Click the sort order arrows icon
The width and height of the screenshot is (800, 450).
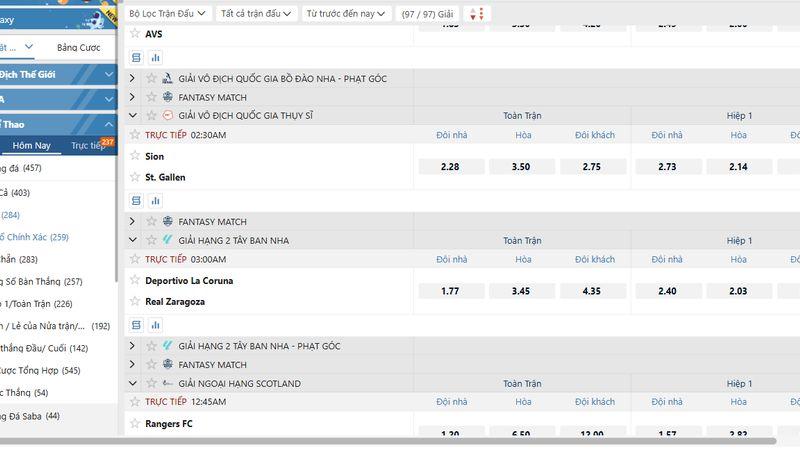pos(476,13)
